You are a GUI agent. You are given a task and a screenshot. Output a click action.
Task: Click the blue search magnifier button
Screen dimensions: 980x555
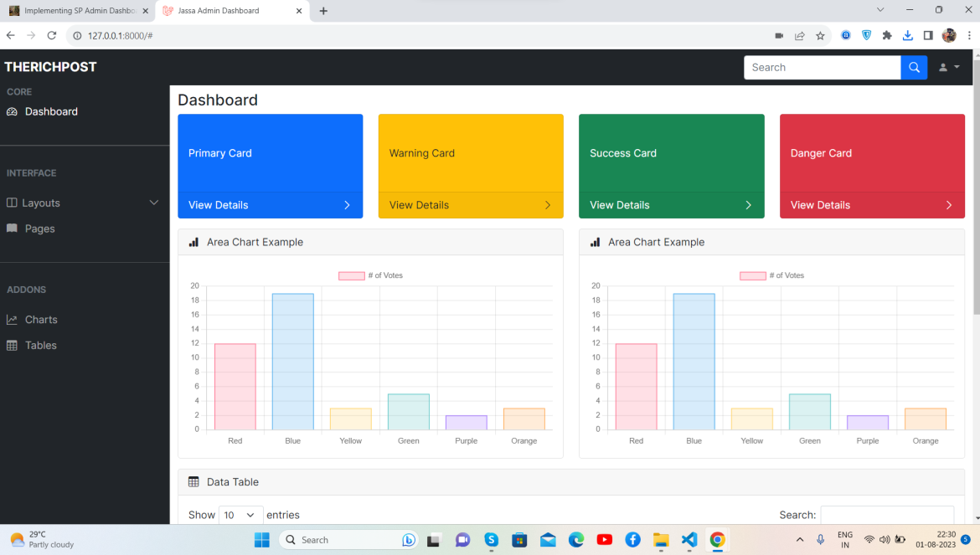coord(914,68)
